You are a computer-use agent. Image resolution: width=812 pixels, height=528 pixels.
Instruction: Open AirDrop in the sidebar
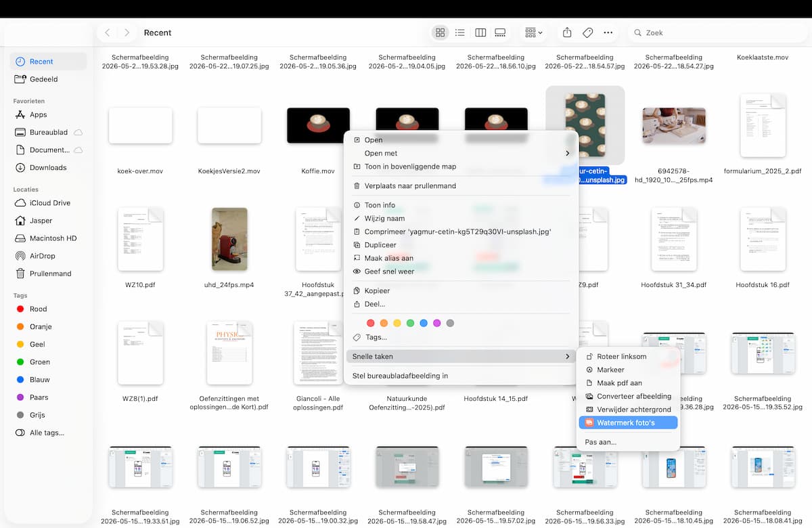[x=48, y=256]
